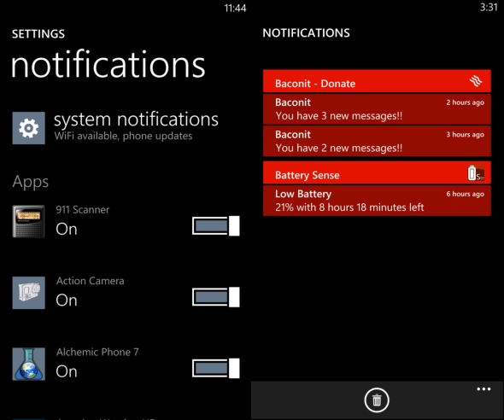The width and height of the screenshot is (504, 420).
Task: Toggle 911 Scanner notifications switch
Action: coord(215,225)
